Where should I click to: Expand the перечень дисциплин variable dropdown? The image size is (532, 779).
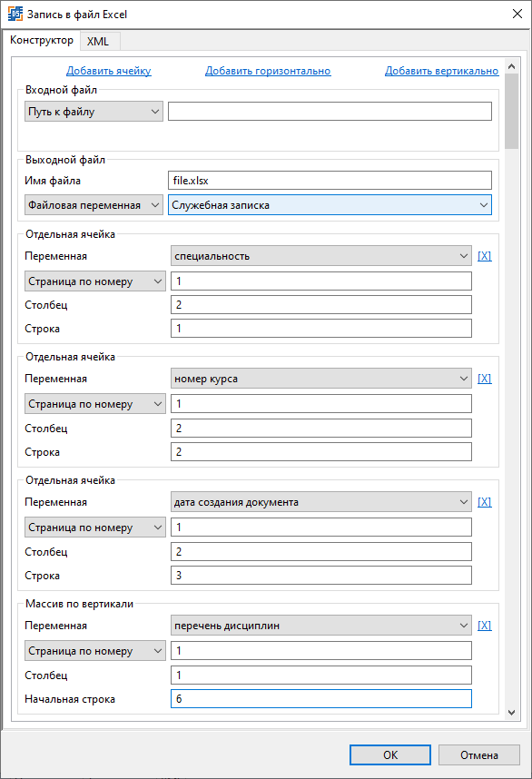click(x=320, y=626)
